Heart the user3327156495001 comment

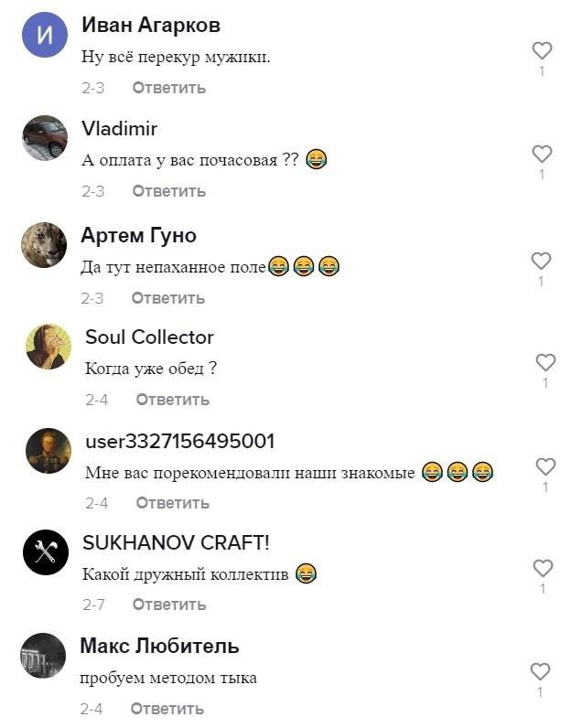pos(545,466)
